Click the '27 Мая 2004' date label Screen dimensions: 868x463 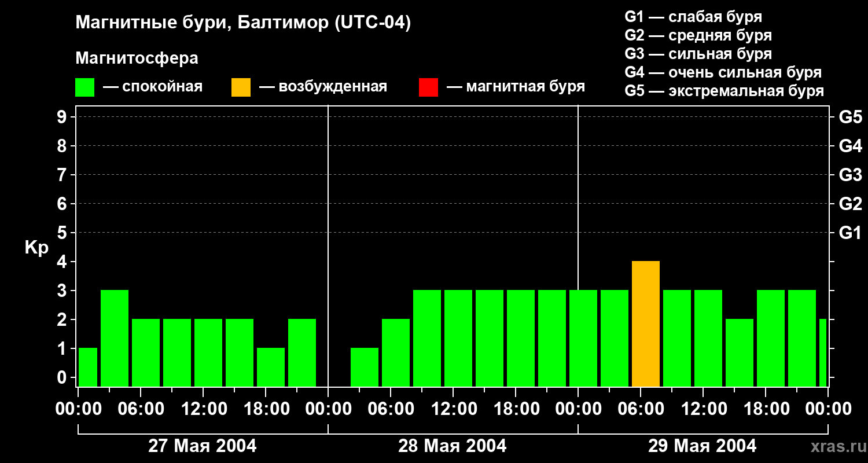203,446
